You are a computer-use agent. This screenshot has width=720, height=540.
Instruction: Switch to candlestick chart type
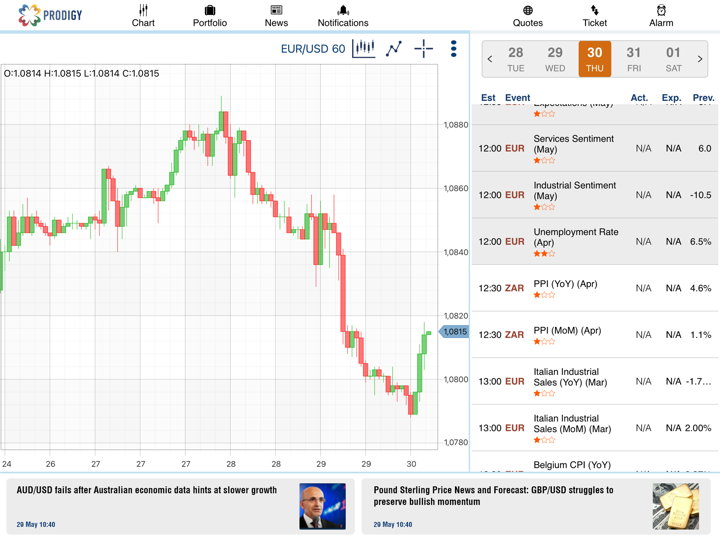[x=364, y=49]
